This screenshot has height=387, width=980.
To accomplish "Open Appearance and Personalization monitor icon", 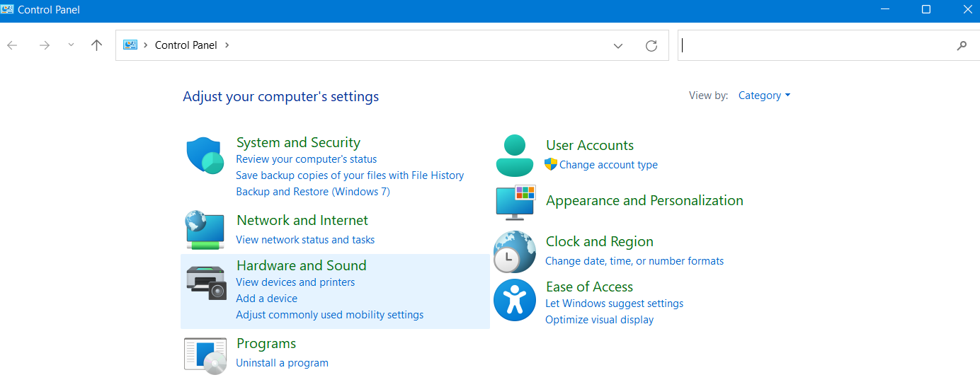I will [x=515, y=202].
